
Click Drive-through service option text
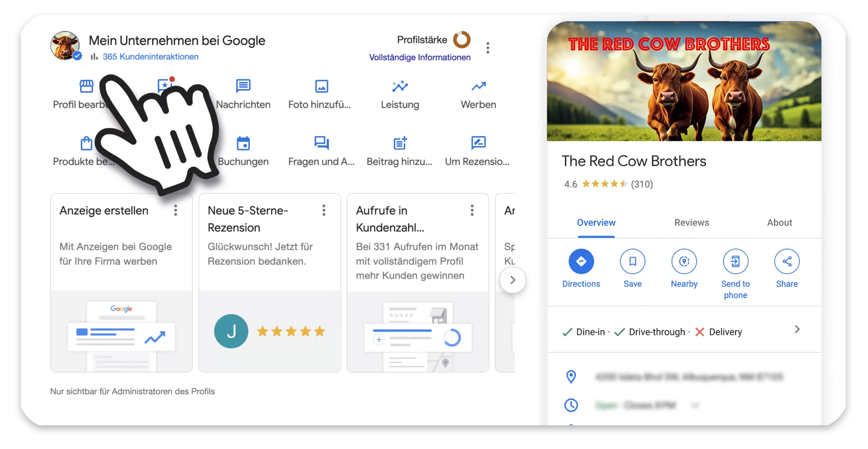point(657,332)
